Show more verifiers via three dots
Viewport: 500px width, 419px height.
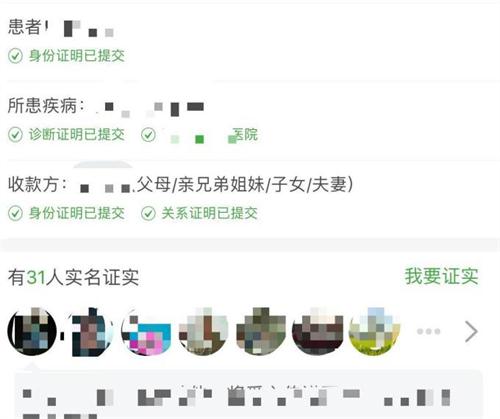coord(429,331)
